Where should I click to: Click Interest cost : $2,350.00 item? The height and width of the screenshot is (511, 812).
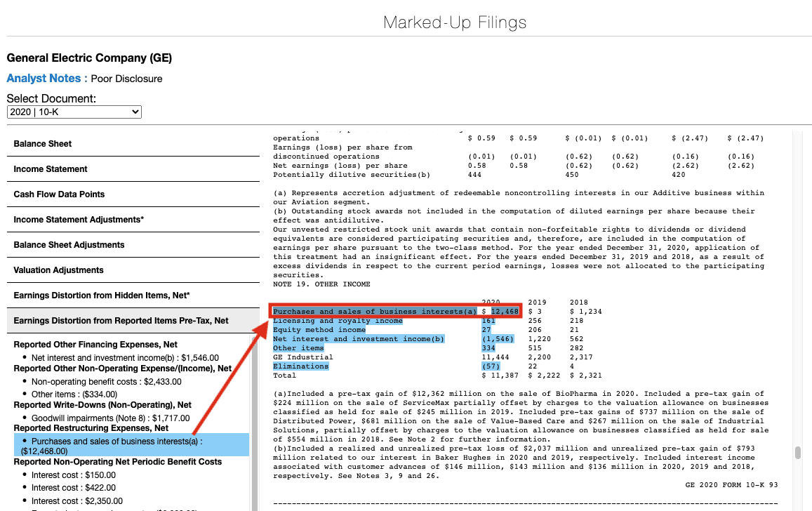[x=77, y=501]
